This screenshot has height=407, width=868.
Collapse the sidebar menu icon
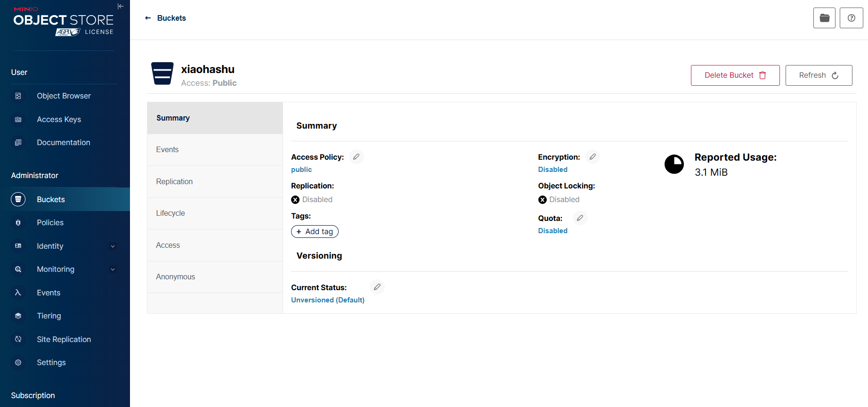point(121,6)
